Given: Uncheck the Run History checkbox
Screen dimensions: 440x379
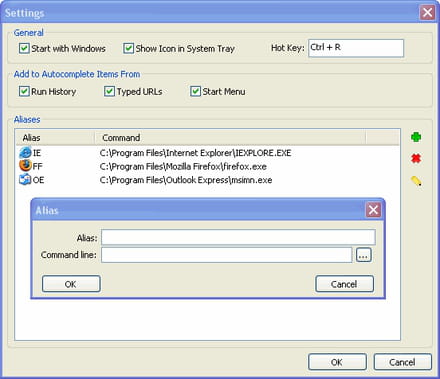Looking at the screenshot, I should pos(24,91).
